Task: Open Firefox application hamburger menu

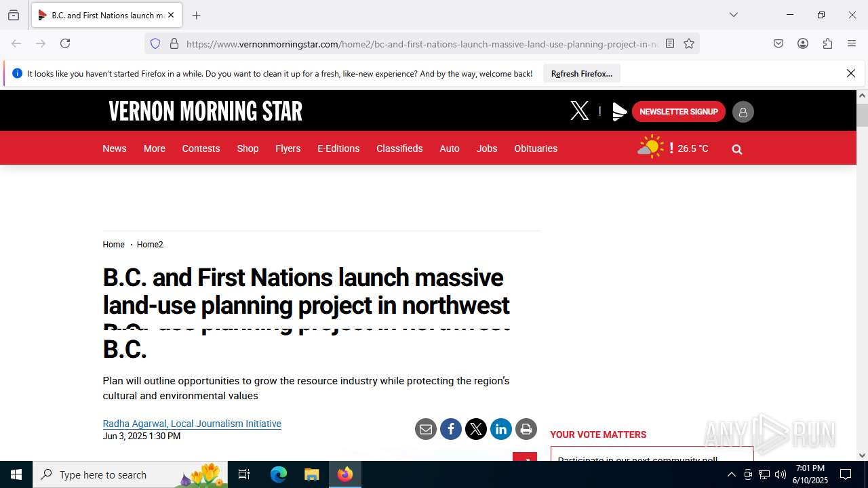Action: point(852,43)
